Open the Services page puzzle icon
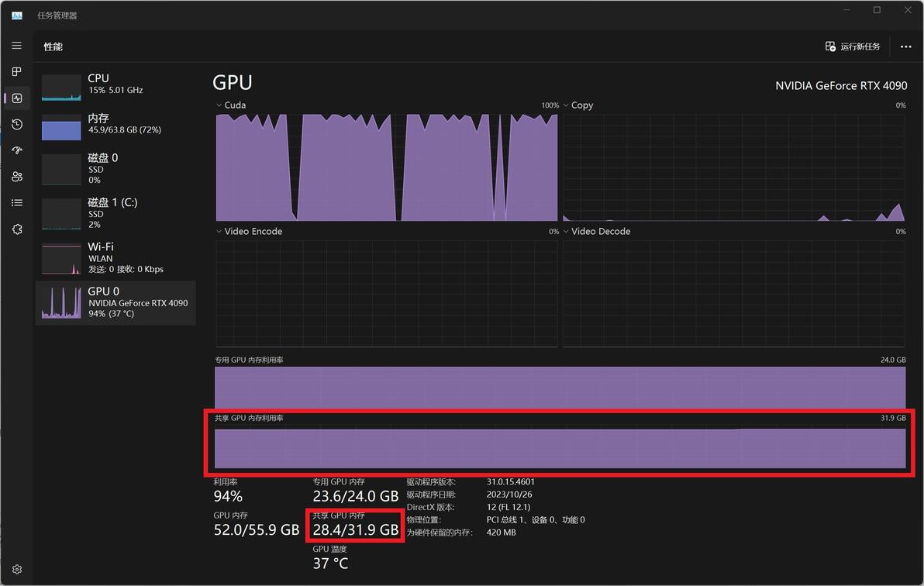Image resolution: width=924 pixels, height=586 pixels. point(16,229)
